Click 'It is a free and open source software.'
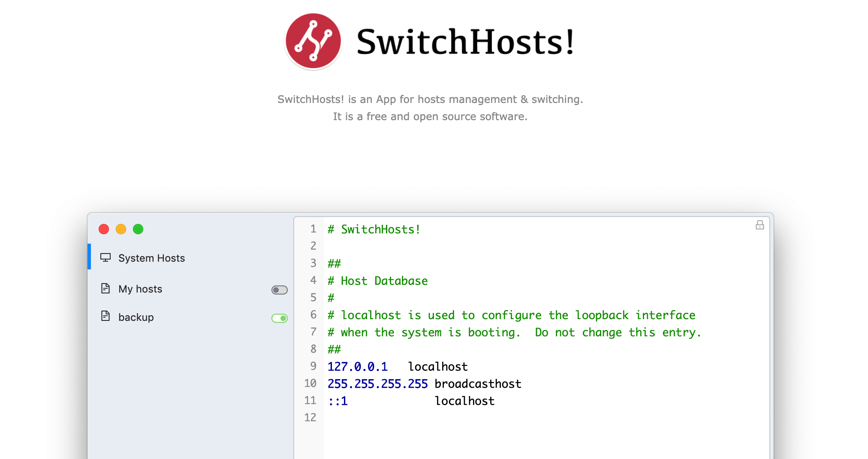The height and width of the screenshot is (459, 868). point(430,117)
